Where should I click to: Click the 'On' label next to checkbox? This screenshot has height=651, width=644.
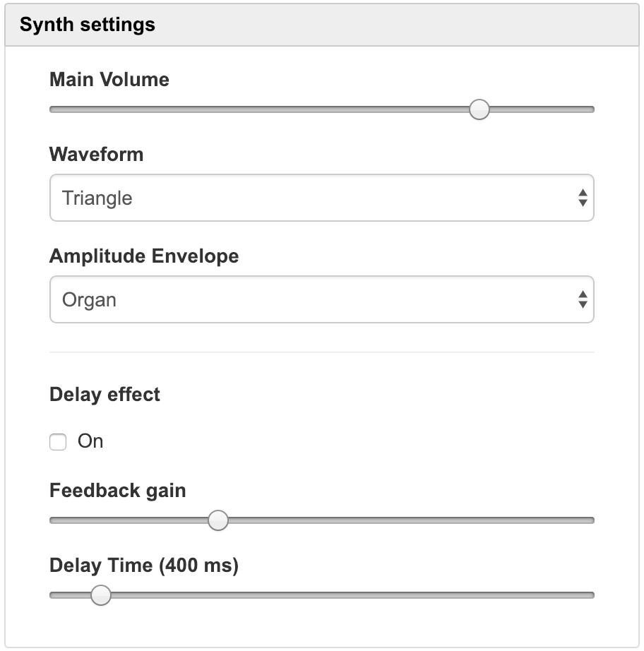[x=90, y=441]
